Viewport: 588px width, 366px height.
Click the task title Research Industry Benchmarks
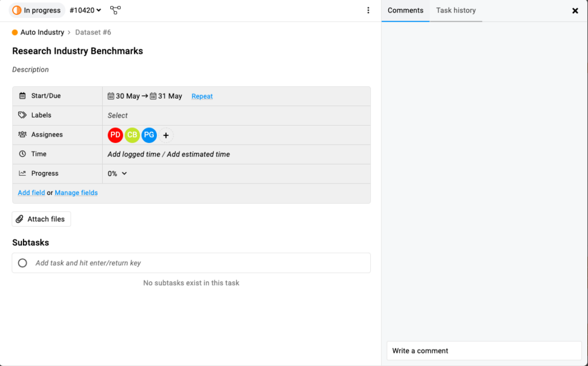(78, 51)
